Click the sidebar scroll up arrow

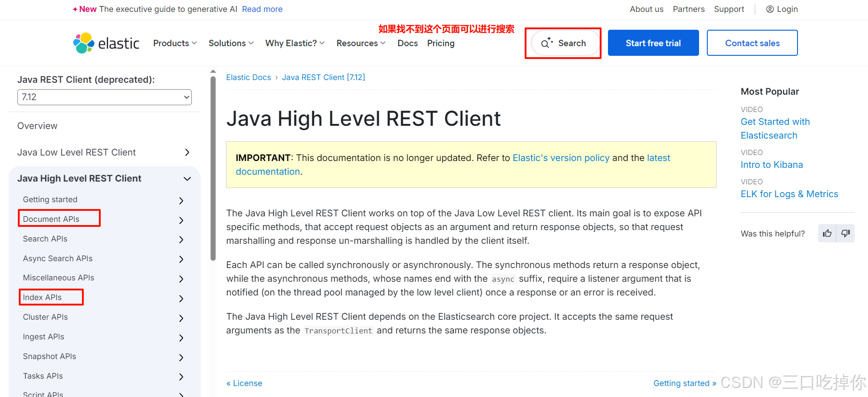pyautogui.click(x=213, y=71)
